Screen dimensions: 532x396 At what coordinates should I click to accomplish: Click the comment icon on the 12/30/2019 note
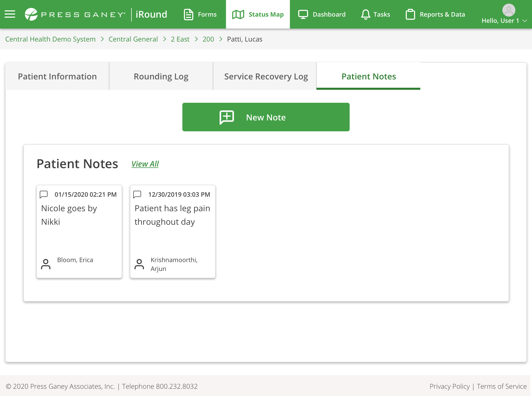137,194
